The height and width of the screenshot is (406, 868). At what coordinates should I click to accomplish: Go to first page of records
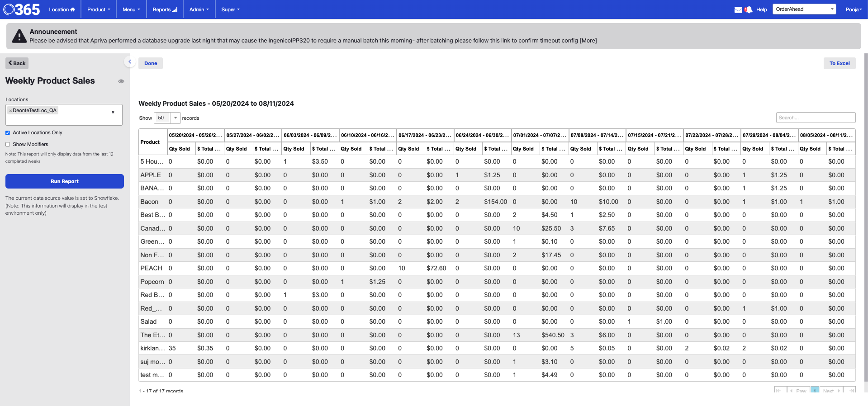point(780,391)
